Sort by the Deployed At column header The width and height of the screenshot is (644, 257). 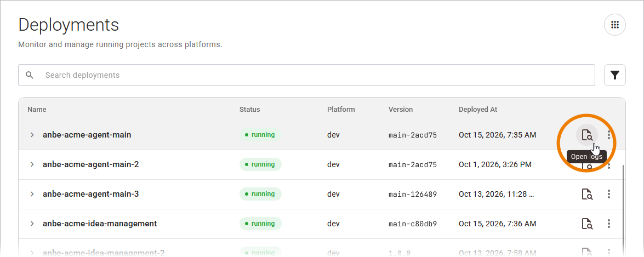click(x=478, y=109)
